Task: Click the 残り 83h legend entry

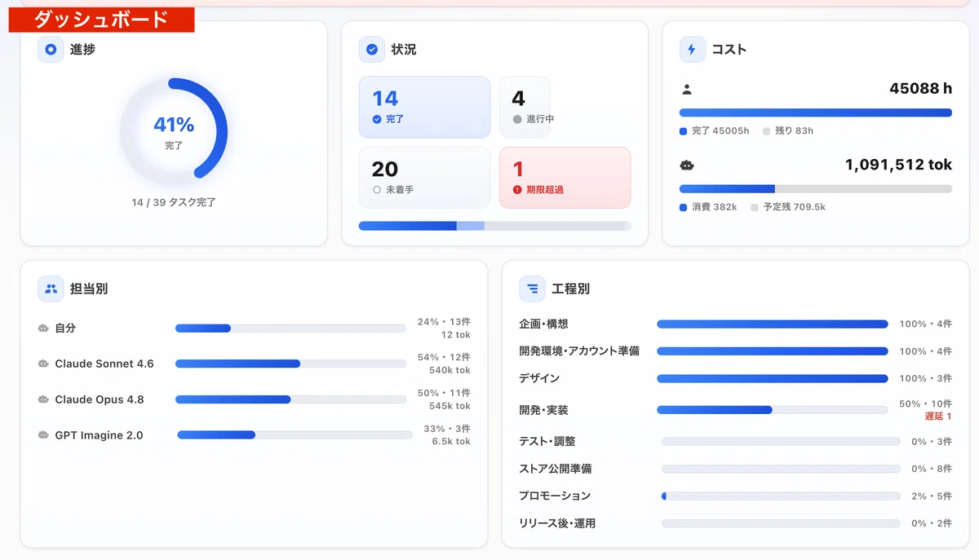Action: tap(788, 130)
